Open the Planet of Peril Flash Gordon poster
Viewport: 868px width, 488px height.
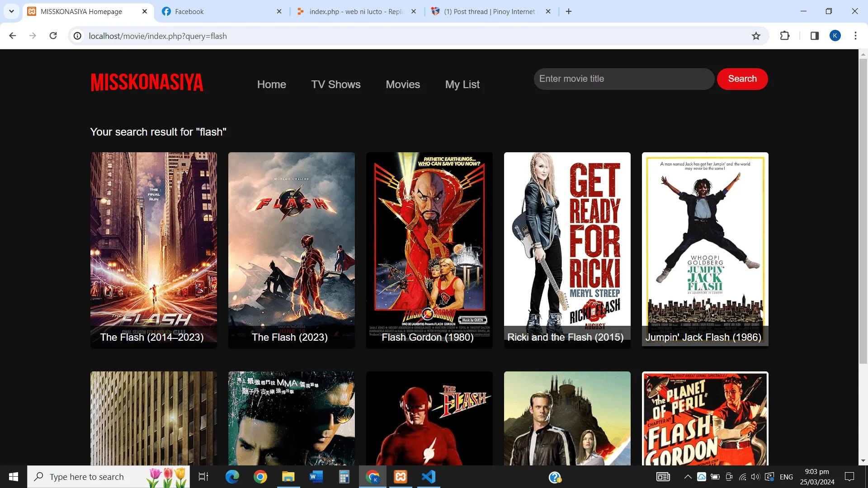[705, 418]
